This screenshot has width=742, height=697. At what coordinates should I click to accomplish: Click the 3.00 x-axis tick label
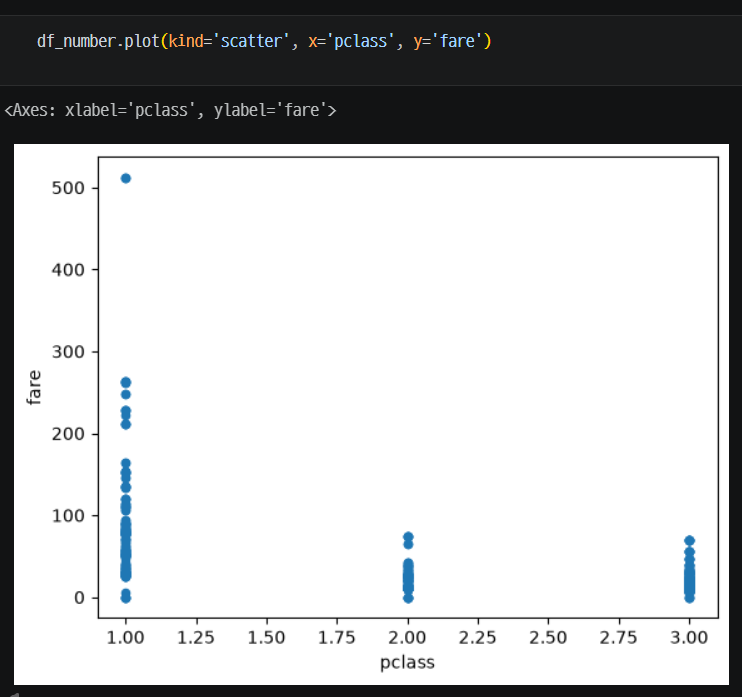pos(689,638)
